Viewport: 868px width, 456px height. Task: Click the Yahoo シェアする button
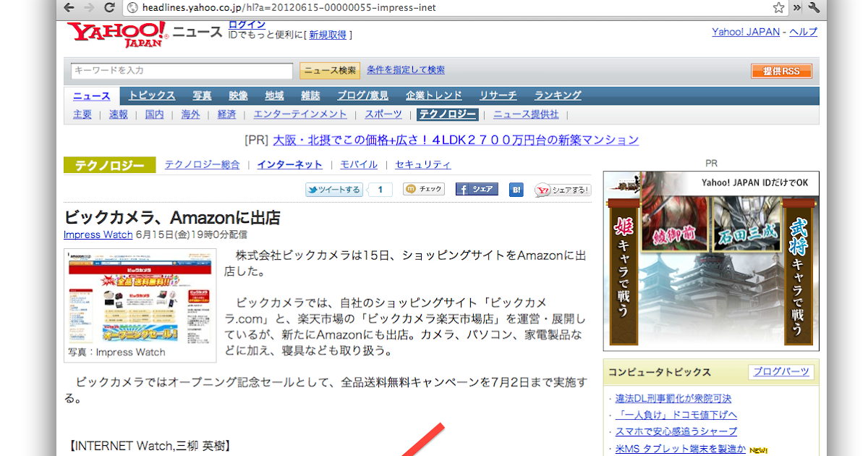pyautogui.click(x=563, y=190)
